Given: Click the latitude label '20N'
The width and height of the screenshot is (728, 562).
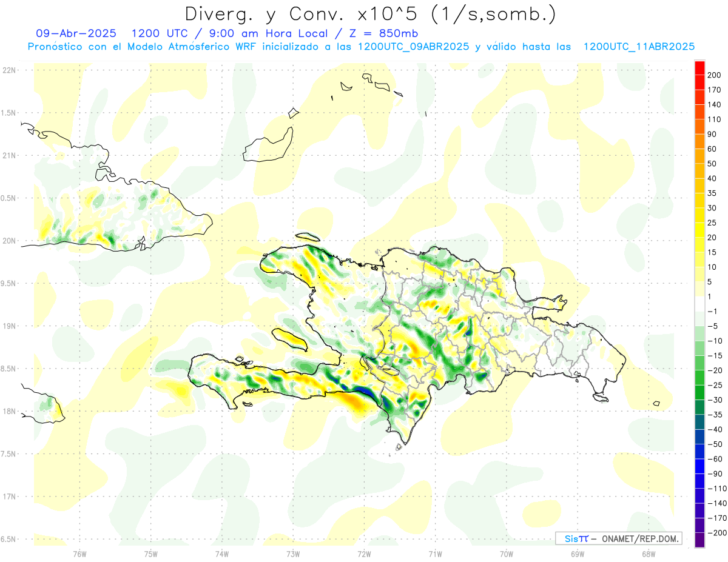Looking at the screenshot, I should (x=8, y=241).
